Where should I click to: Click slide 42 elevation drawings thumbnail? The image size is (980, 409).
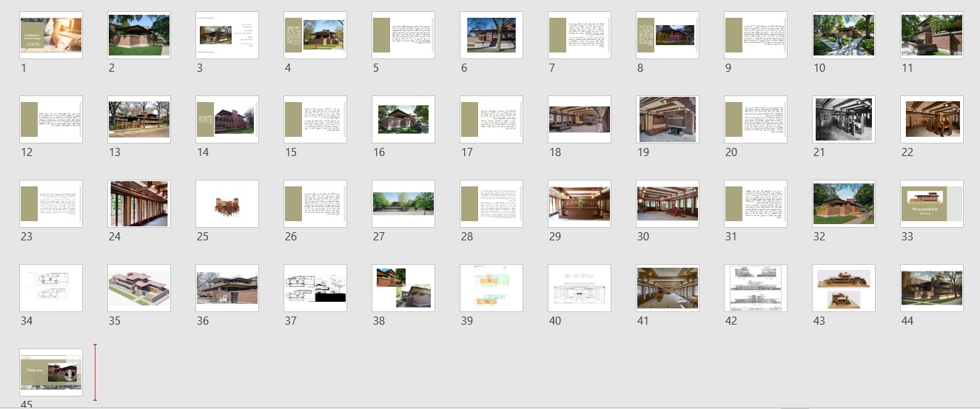tap(756, 288)
